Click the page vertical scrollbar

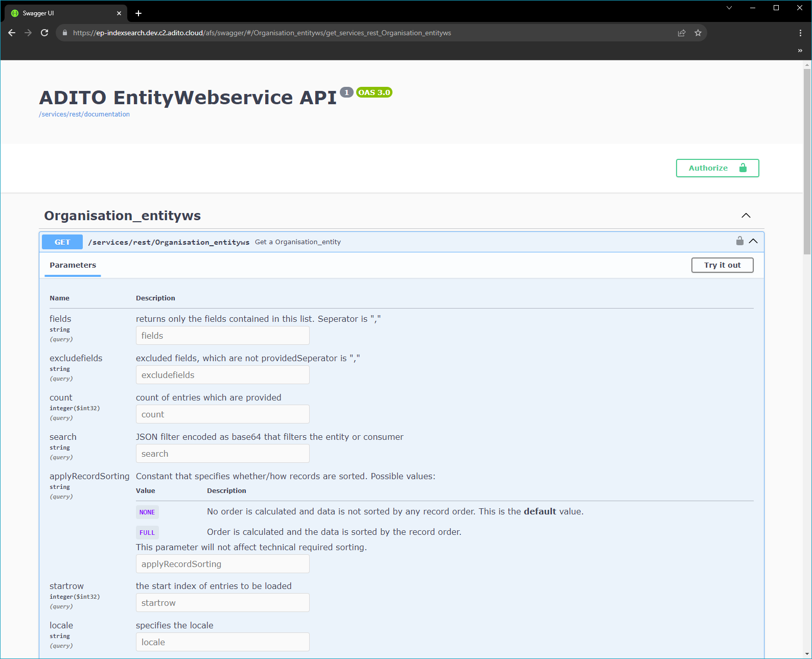pyautogui.click(x=807, y=161)
